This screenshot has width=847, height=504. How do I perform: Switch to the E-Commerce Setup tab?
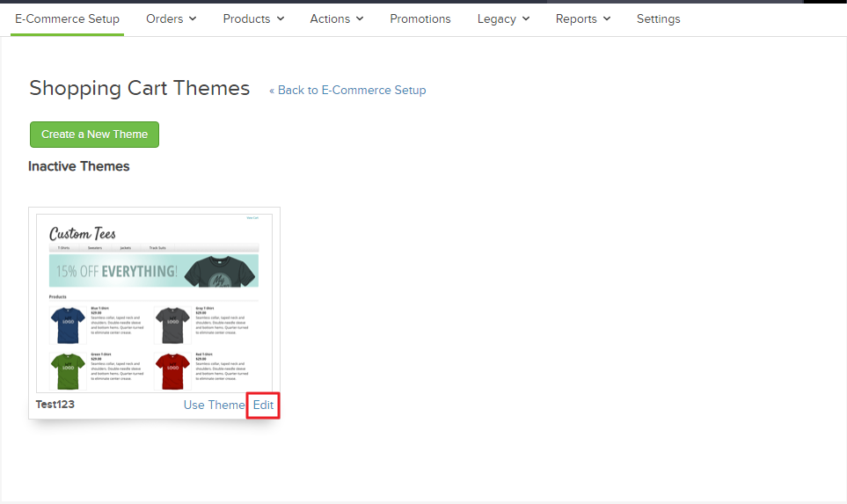(67, 18)
